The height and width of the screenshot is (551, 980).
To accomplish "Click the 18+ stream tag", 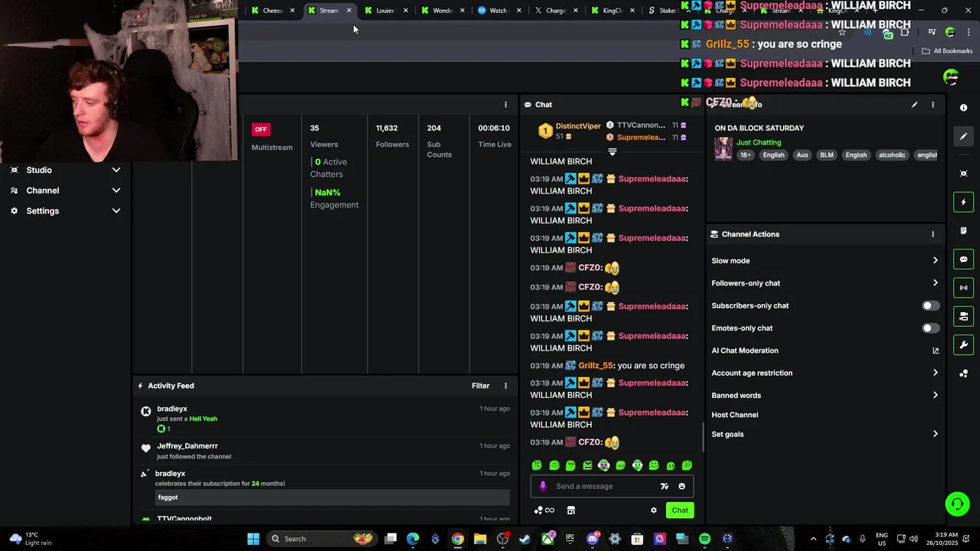I will [x=745, y=155].
